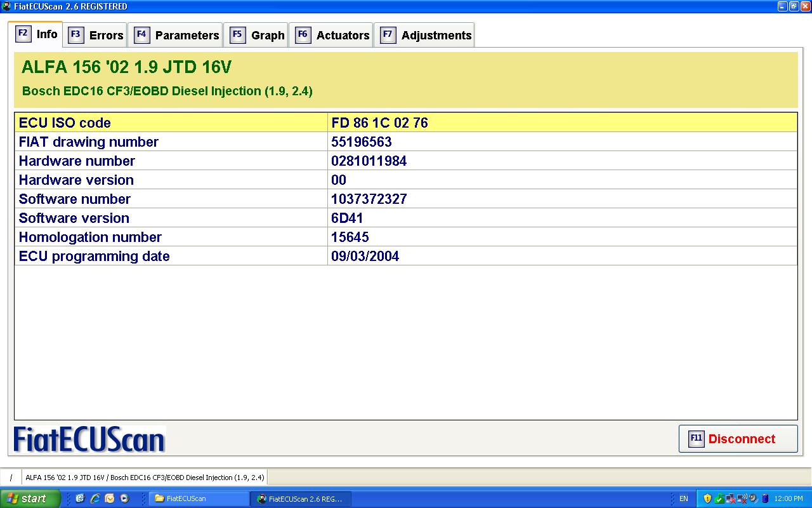
Task: Select the FIAT drawing number label
Action: (x=89, y=142)
